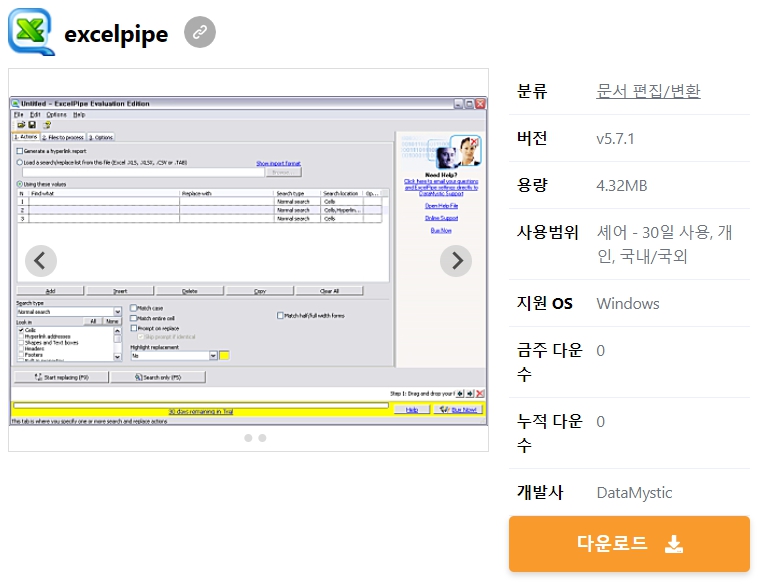759x587 pixels.
Task: Tick Hyperlink addresses in Look in list
Action: [x=21, y=336]
